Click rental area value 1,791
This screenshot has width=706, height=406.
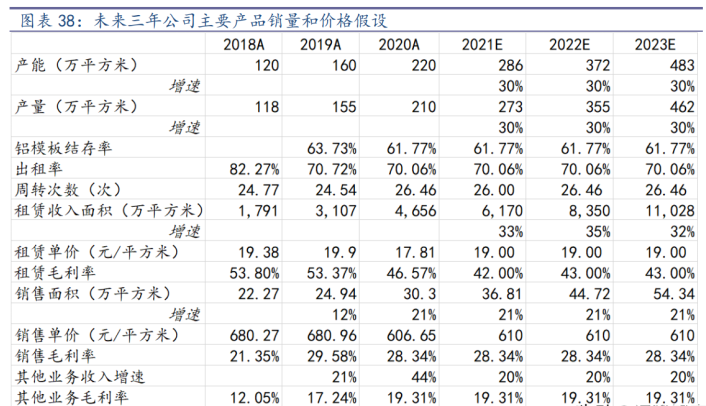pyautogui.click(x=258, y=210)
